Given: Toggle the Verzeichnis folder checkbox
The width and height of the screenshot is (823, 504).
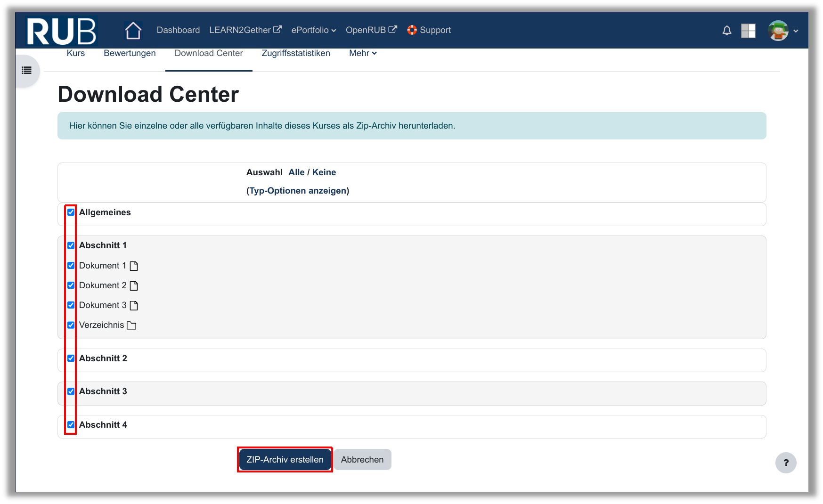Looking at the screenshot, I should coord(71,325).
